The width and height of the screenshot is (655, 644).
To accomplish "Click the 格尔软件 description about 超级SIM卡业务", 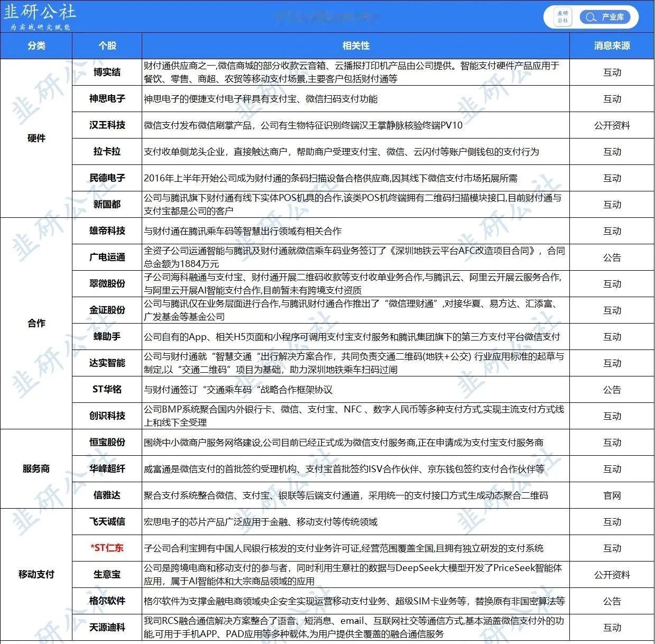I will [354, 601].
